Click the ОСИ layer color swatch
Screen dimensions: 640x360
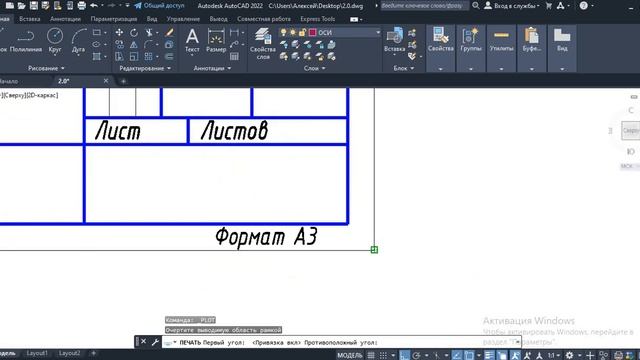(312, 32)
